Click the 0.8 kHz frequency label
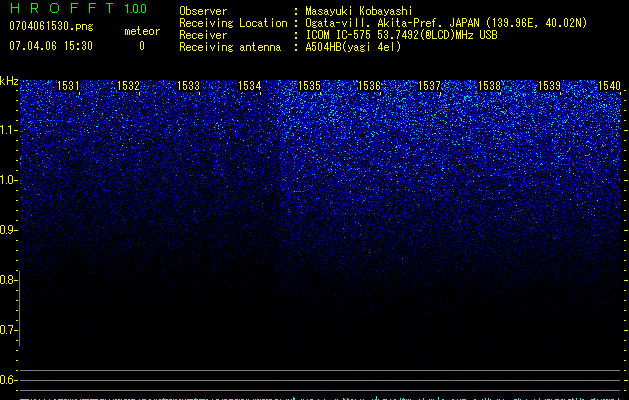This screenshot has height=400, width=629. click(x=8, y=280)
